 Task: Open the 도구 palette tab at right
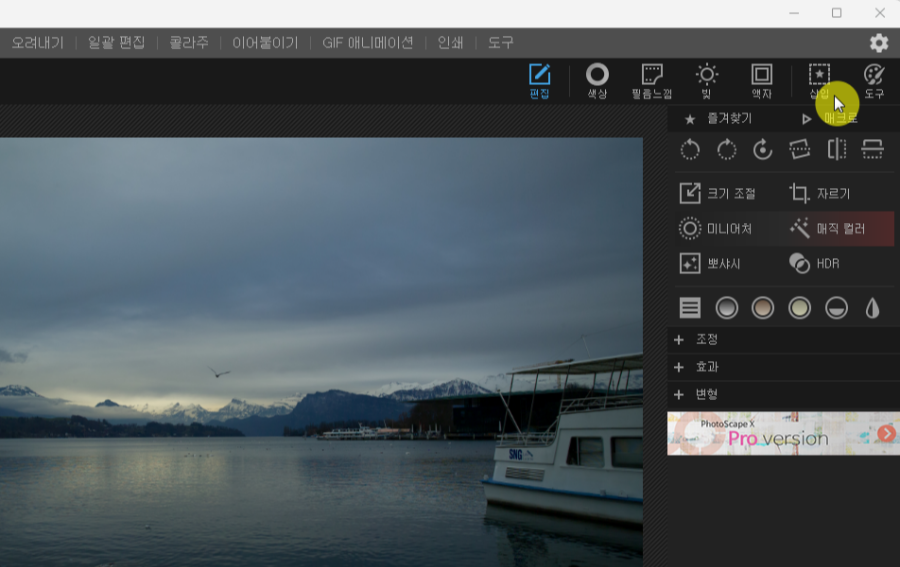coord(874,81)
